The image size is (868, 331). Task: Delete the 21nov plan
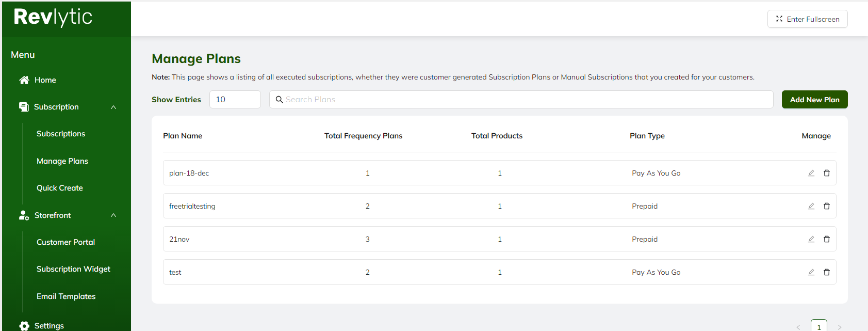click(826, 239)
